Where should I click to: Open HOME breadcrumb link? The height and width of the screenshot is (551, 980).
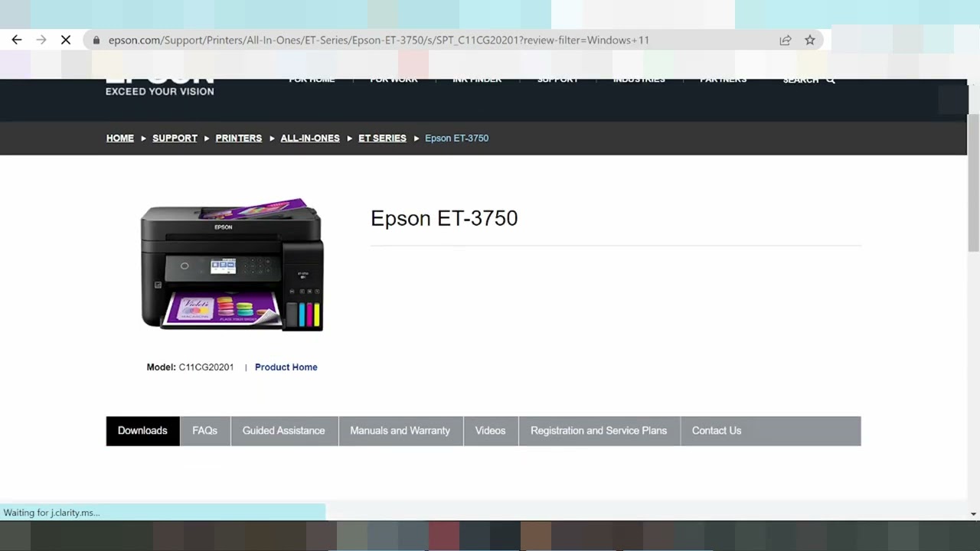pyautogui.click(x=120, y=138)
